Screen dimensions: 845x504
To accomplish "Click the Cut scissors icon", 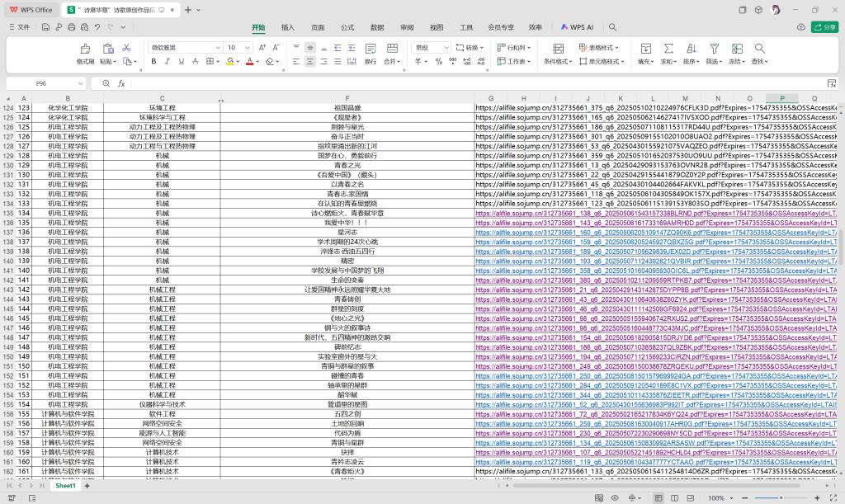I will [126, 48].
